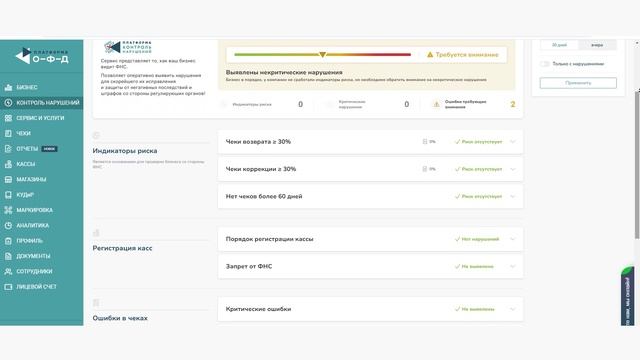
Task: Expand the Нет чеков более 60 дней row
Action: [513, 196]
